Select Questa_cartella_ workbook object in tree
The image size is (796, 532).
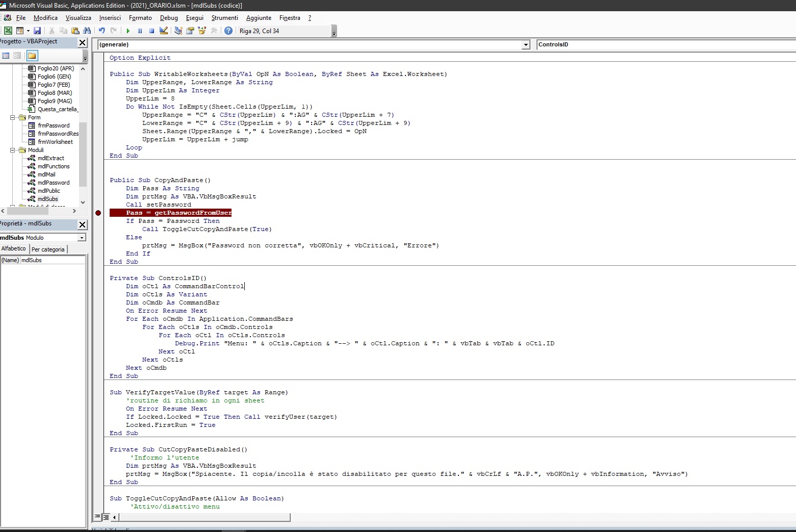[57, 109]
